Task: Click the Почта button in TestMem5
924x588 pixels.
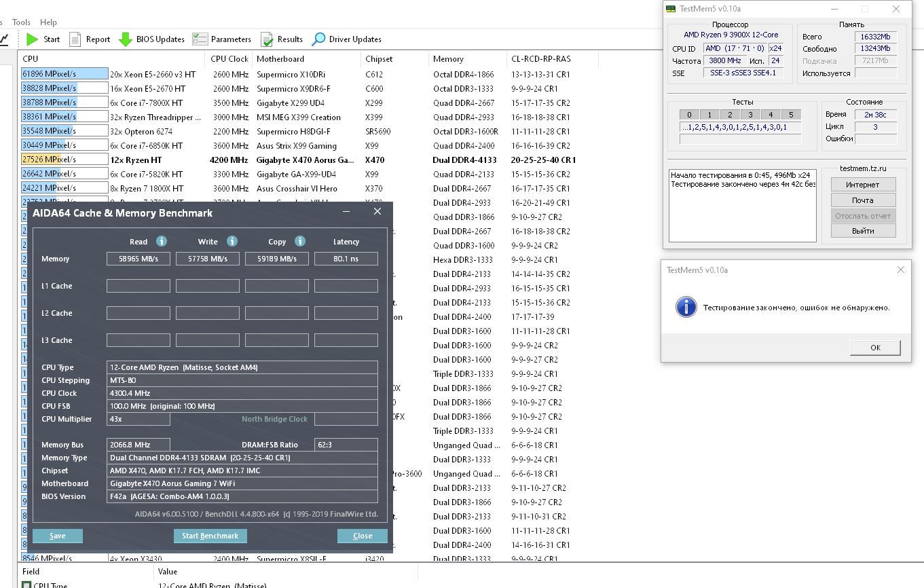Action: (863, 200)
